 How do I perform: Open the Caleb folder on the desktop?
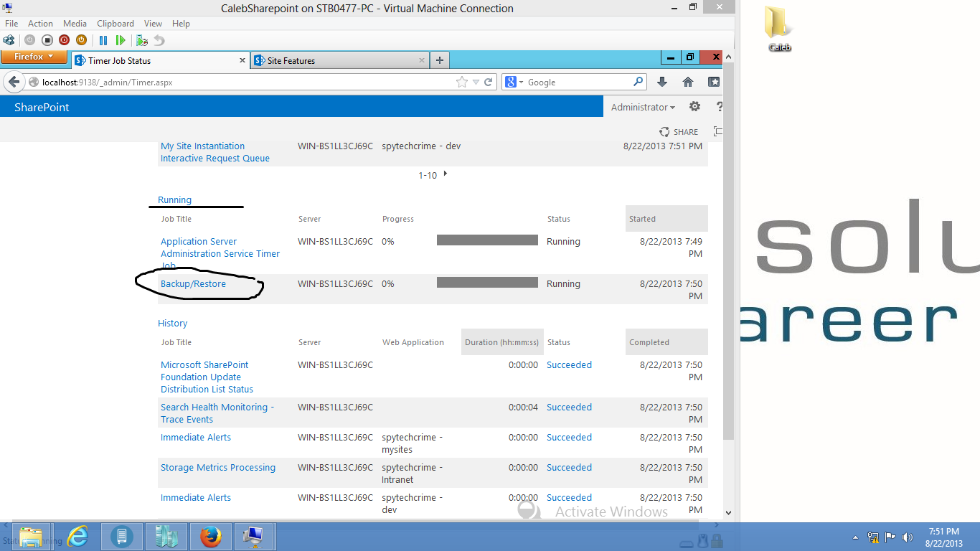(x=779, y=29)
